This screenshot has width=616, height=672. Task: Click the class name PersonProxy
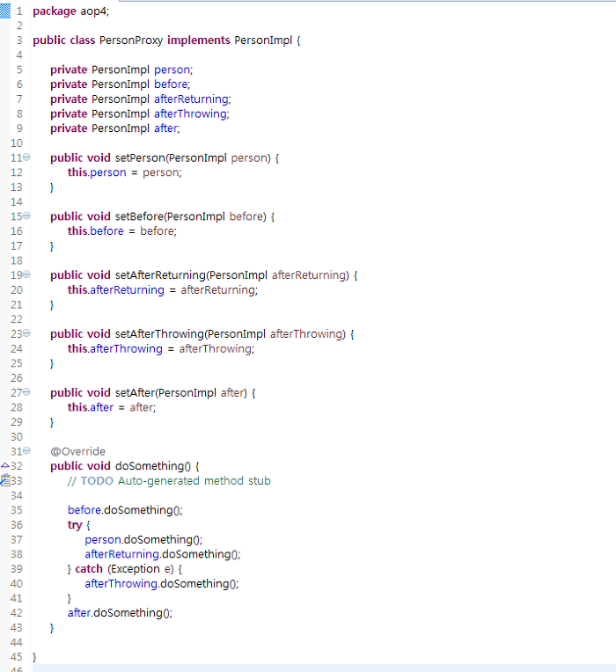(x=131, y=40)
